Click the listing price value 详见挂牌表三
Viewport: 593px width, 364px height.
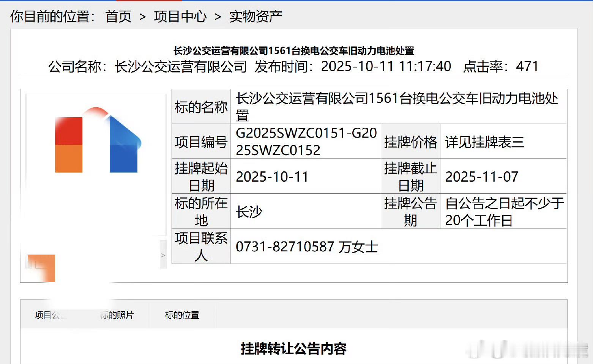tap(485, 142)
